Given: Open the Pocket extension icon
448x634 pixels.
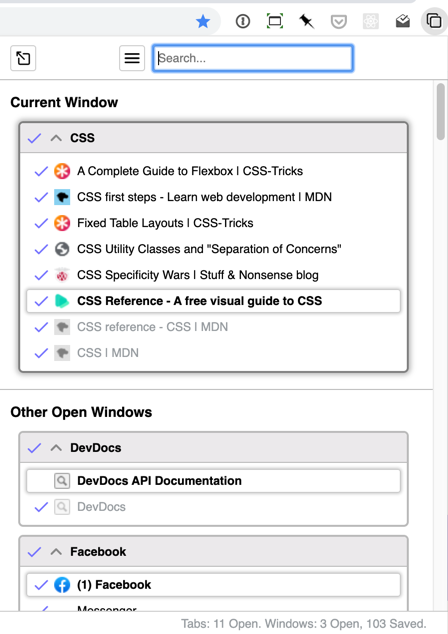Looking at the screenshot, I should (x=338, y=21).
